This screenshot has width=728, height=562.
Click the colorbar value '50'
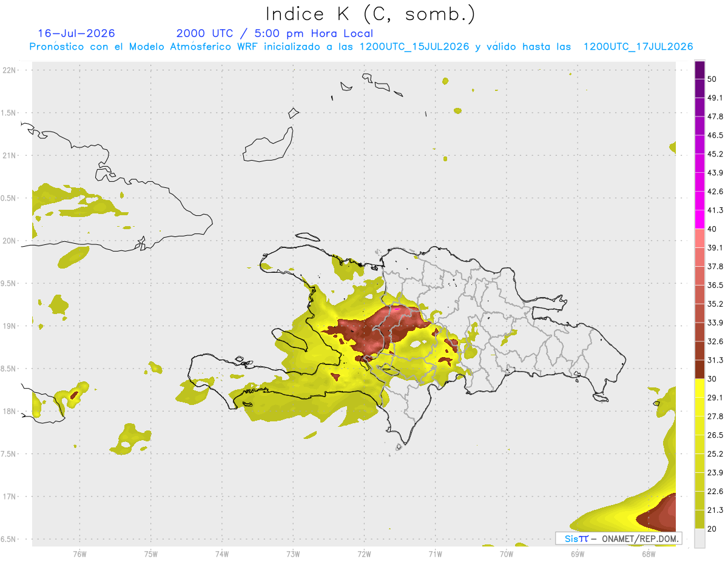pyautogui.click(x=712, y=79)
